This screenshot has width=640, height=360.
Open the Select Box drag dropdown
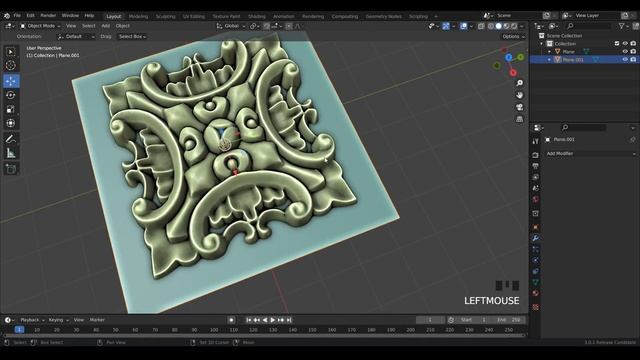pyautogui.click(x=132, y=37)
